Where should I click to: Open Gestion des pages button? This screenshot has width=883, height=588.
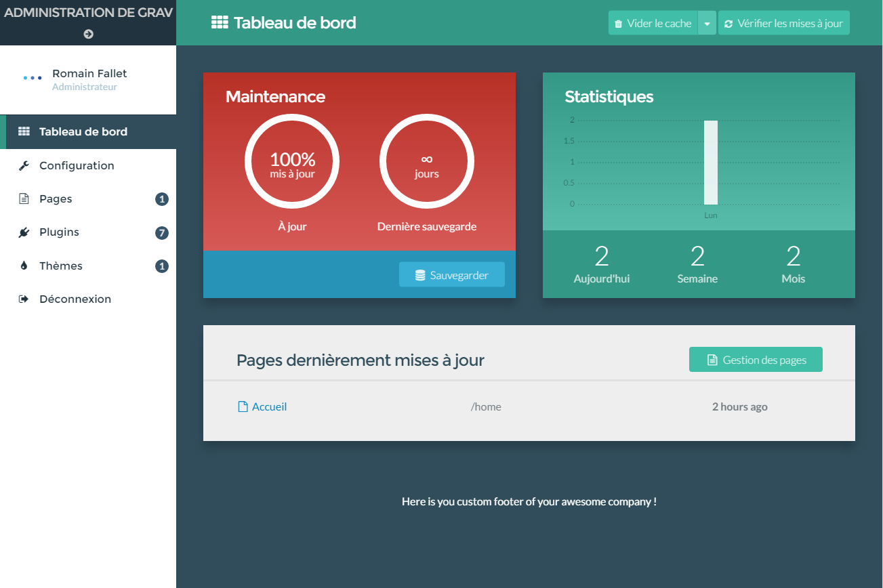click(756, 360)
